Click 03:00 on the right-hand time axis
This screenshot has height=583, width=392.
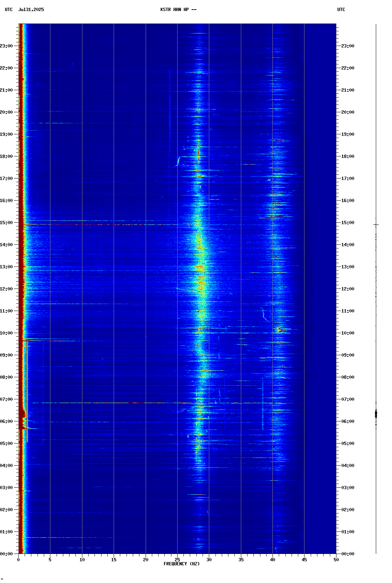[348, 488]
